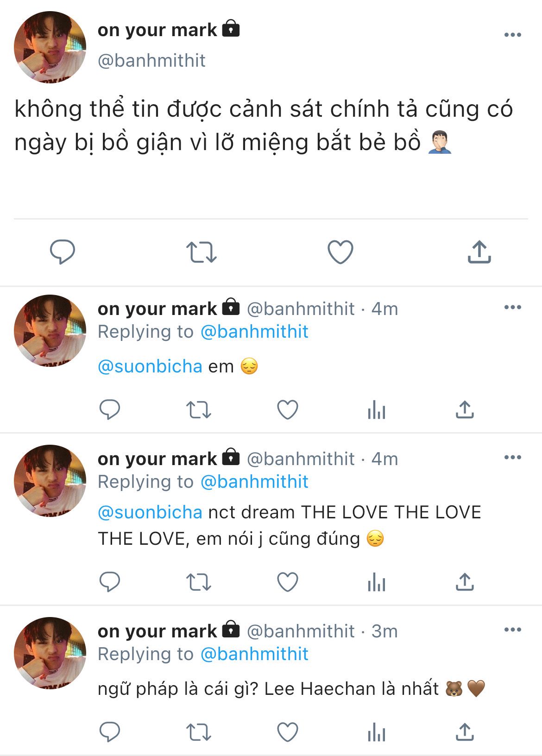Open @banhmithit link in 'nct dream' reply
The height and width of the screenshot is (756, 542).
pos(254,482)
